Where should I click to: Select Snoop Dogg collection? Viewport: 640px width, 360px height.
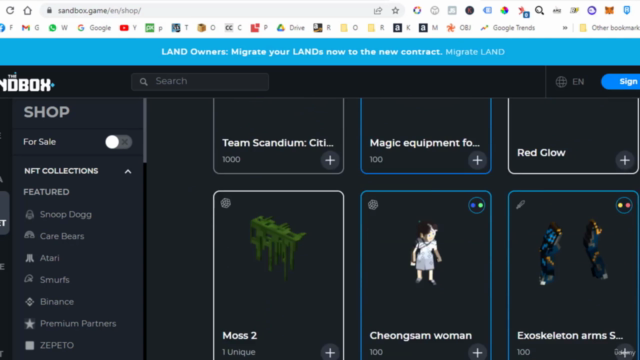tap(58, 214)
